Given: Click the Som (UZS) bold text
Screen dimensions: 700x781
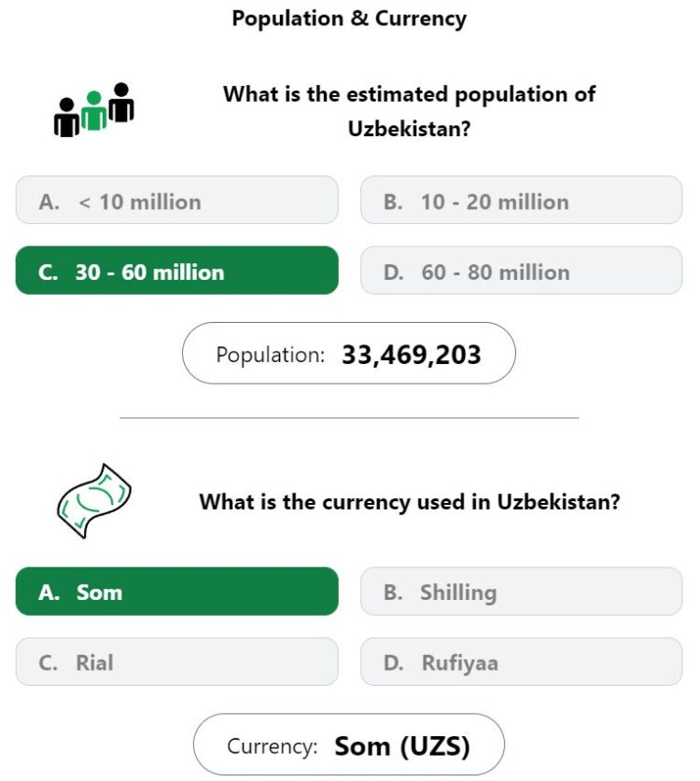Looking at the screenshot, I should click(x=402, y=746).
